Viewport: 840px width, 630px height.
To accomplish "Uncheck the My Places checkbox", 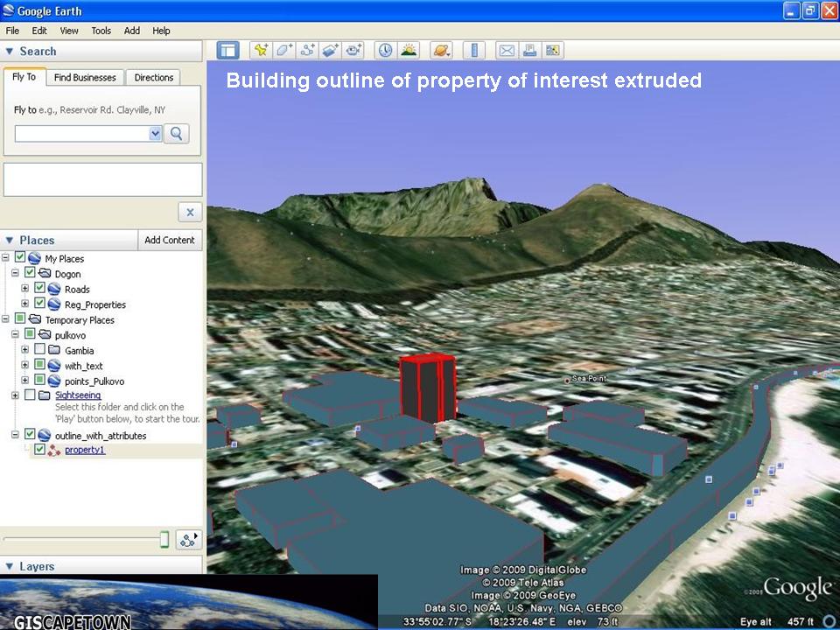I will pyautogui.click(x=20, y=257).
